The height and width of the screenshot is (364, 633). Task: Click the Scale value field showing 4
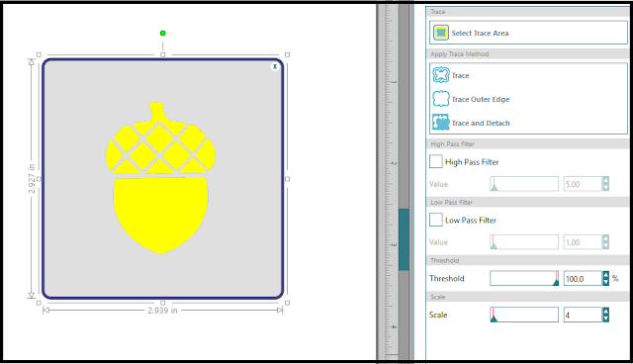[x=583, y=315]
